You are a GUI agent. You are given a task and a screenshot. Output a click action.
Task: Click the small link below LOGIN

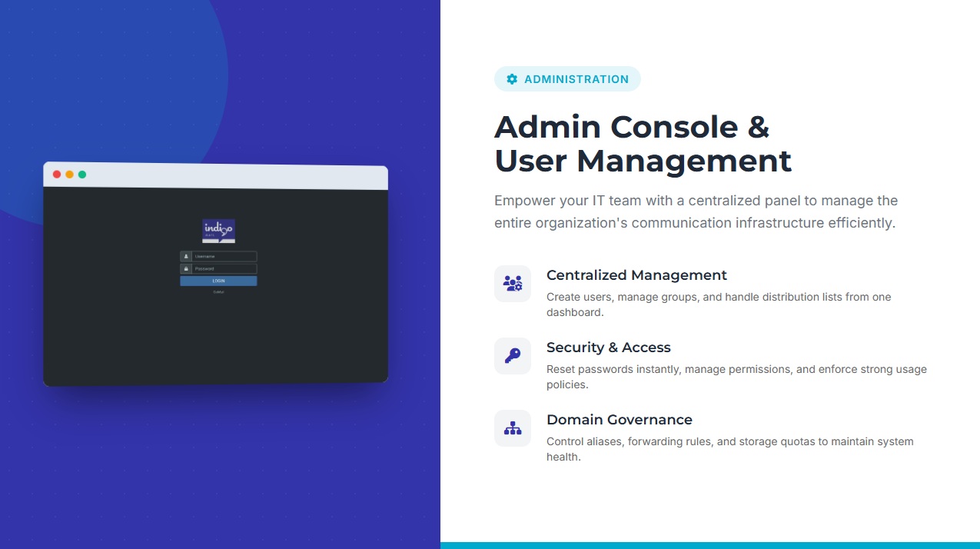coord(218,292)
